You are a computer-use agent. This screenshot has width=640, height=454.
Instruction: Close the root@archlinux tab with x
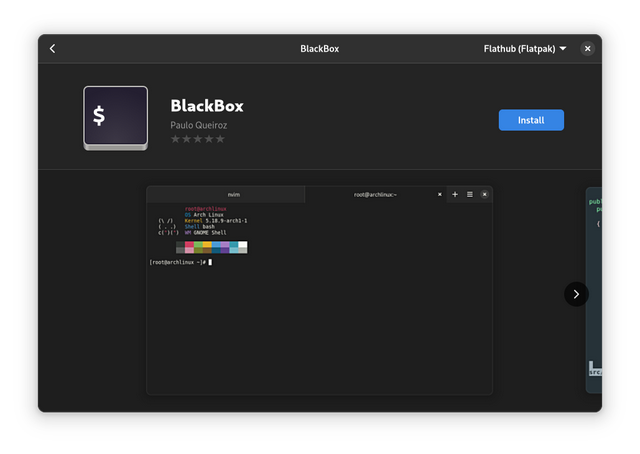pos(440,194)
